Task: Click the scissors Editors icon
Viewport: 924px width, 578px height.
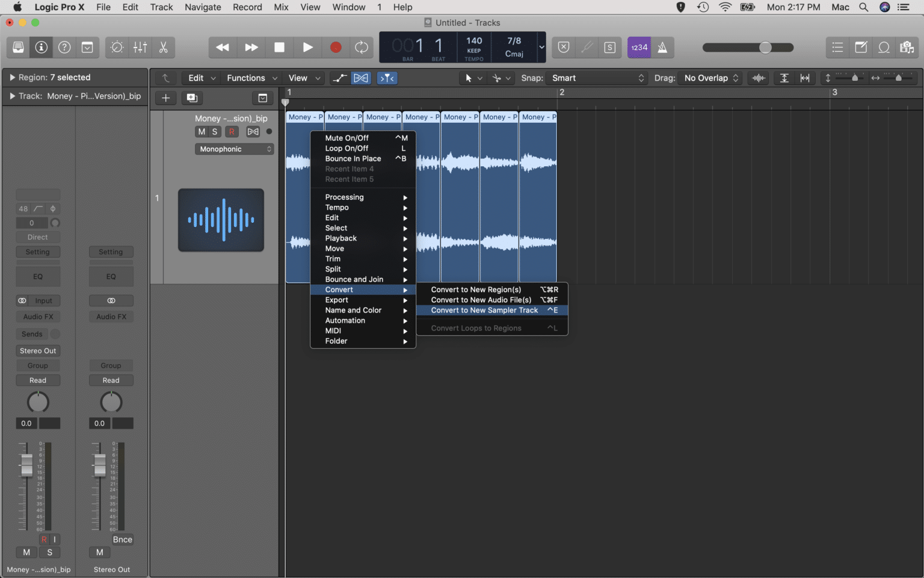Action: pyautogui.click(x=164, y=48)
